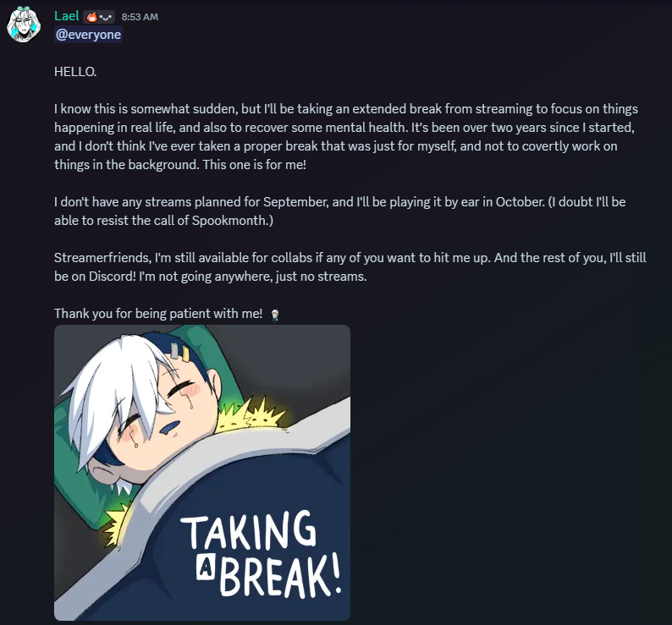
Task: Click the hair clips on the sleeping character
Action: pos(180,352)
